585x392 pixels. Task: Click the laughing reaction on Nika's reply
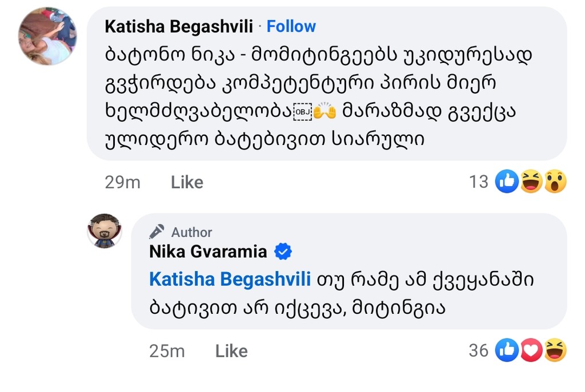[555, 350]
